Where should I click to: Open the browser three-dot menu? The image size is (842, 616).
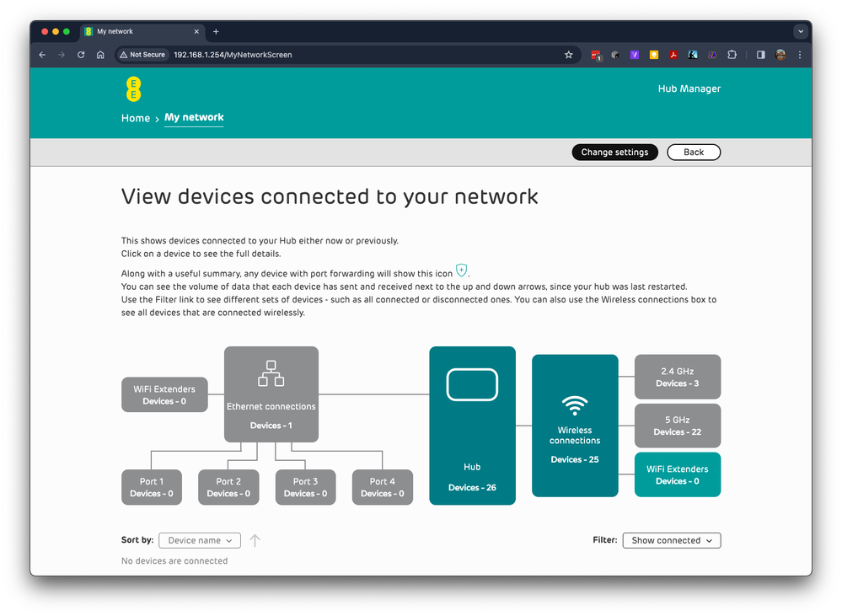pyautogui.click(x=800, y=55)
